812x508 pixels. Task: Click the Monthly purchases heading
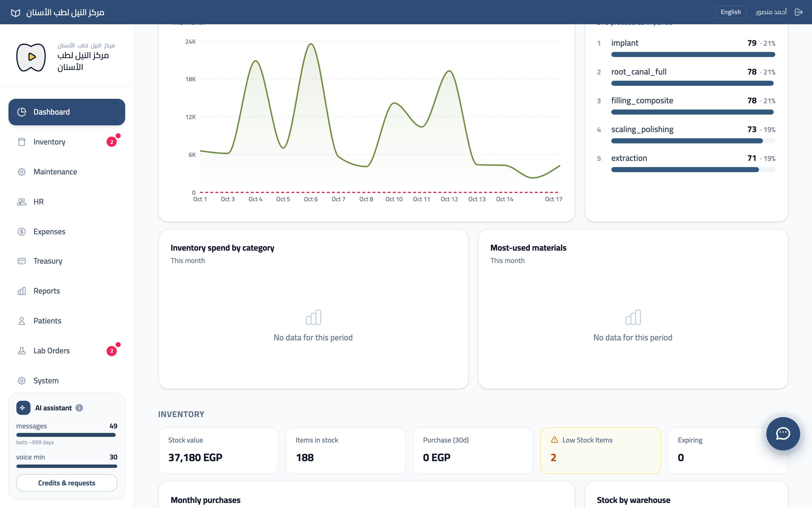[206, 500]
